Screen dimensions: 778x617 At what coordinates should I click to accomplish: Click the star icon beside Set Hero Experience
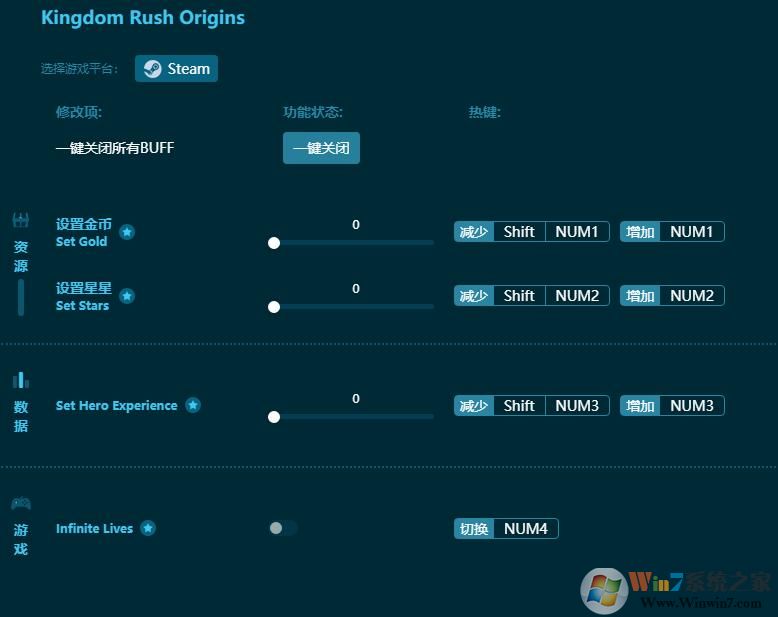(193, 405)
